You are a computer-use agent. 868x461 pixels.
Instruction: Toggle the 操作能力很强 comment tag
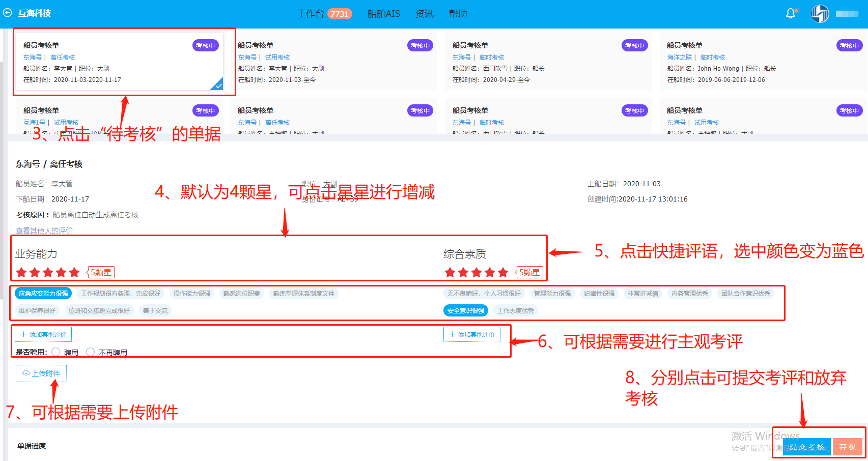(192, 294)
